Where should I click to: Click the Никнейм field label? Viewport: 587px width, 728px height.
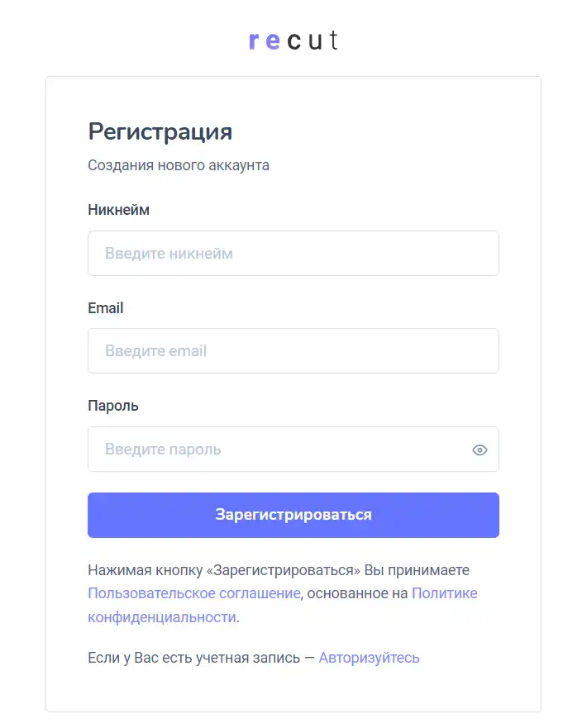(118, 210)
